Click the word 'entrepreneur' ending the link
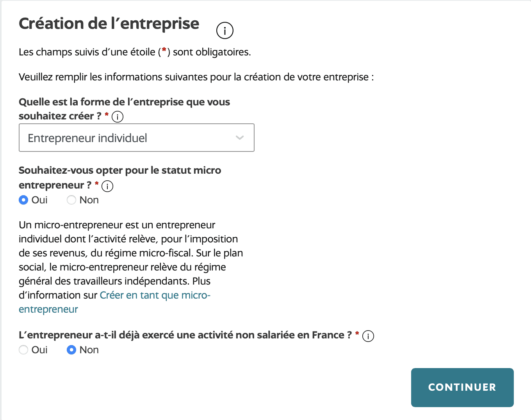 48,309
